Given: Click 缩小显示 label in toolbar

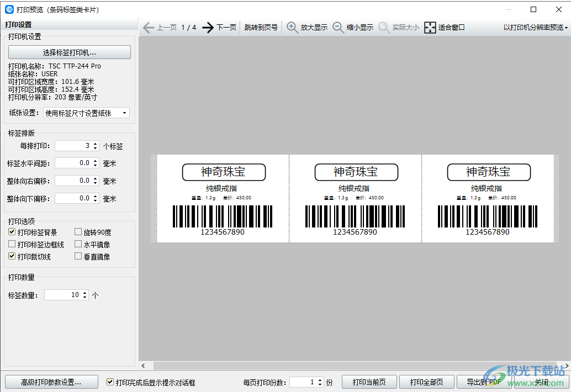Looking at the screenshot, I should [x=360, y=28].
